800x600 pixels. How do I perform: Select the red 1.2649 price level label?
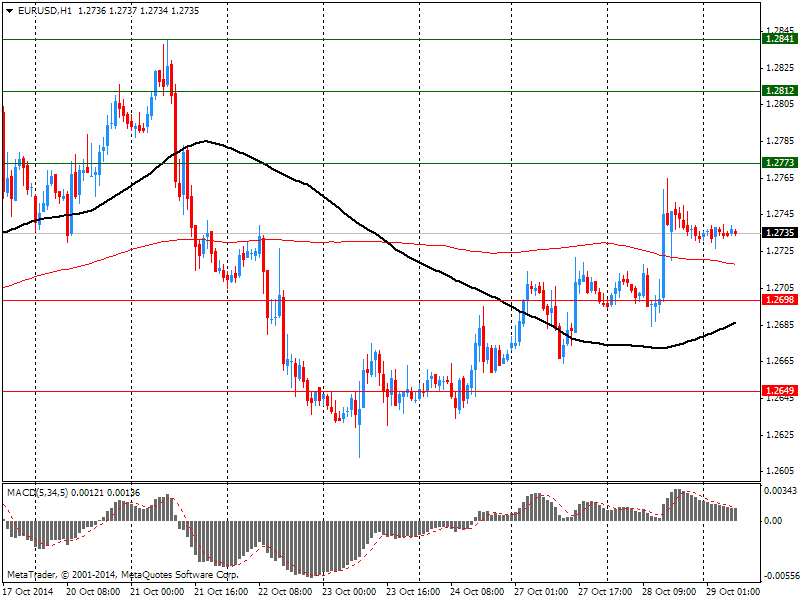tap(780, 391)
